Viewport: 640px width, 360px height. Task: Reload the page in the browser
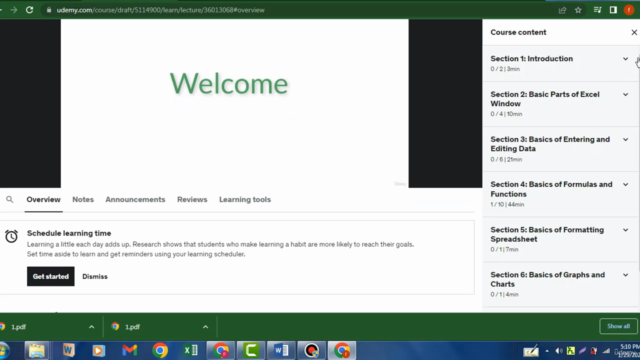pyautogui.click(x=29, y=10)
